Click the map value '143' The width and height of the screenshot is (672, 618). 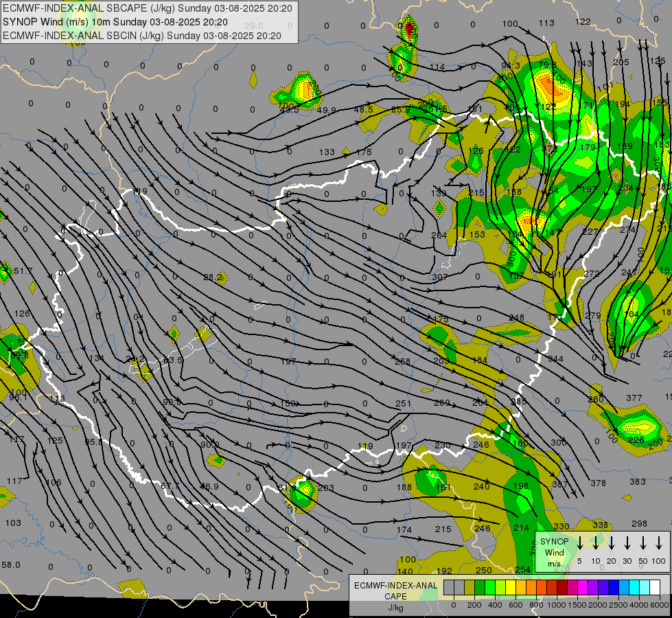pos(584,63)
